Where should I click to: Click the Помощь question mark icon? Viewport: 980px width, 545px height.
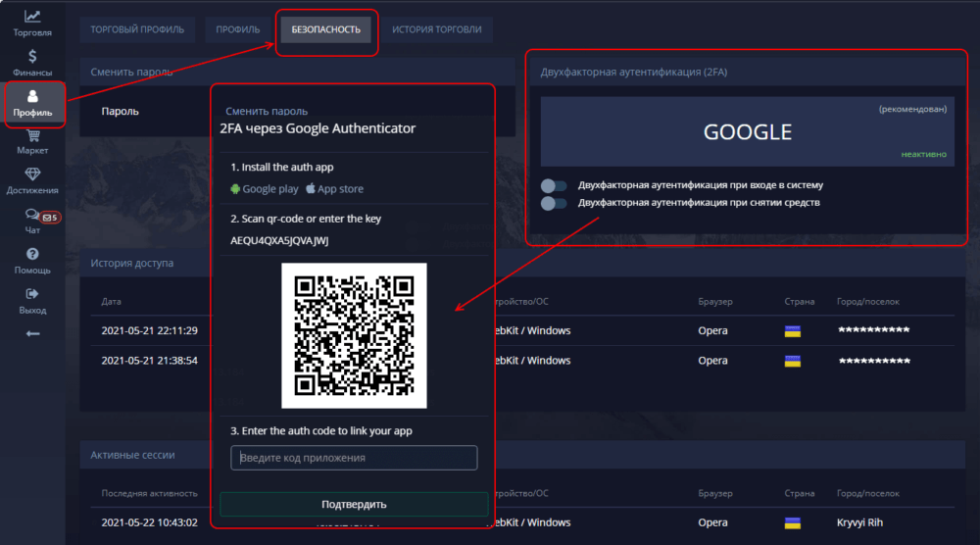pos(32,254)
